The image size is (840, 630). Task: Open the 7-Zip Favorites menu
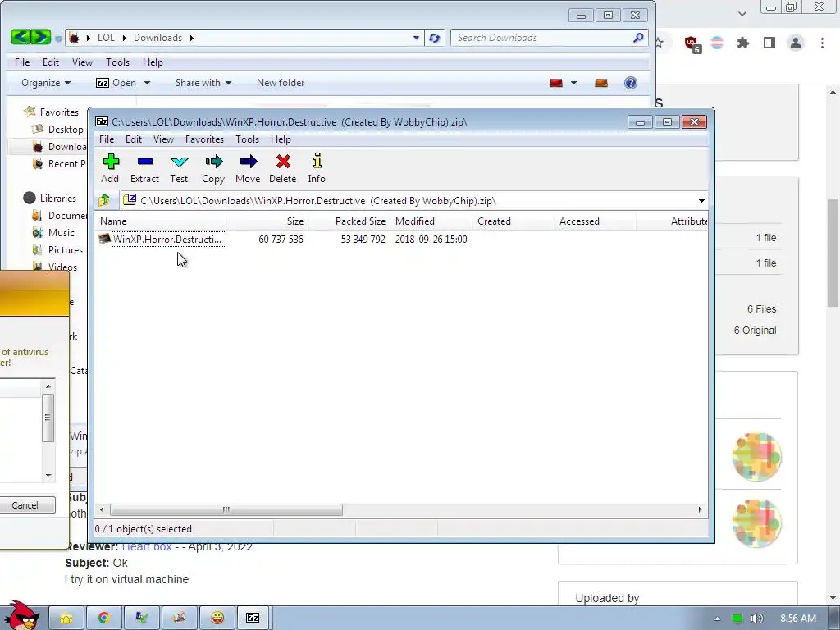tap(204, 139)
